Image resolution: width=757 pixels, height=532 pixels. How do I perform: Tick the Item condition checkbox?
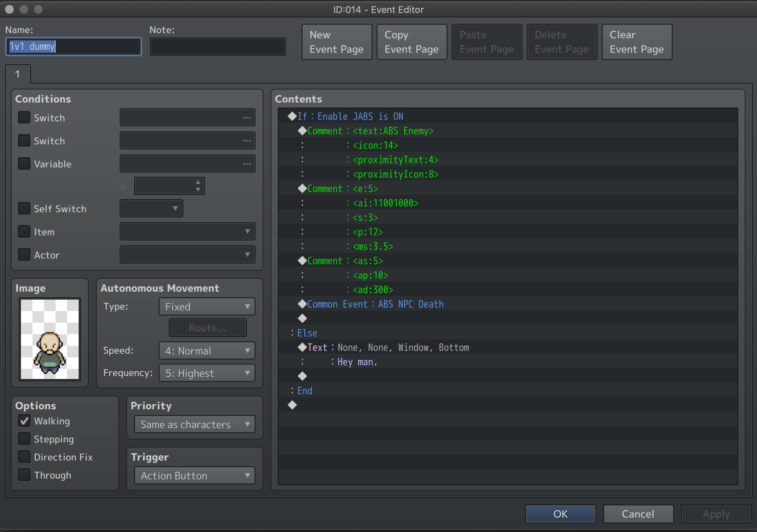24,231
